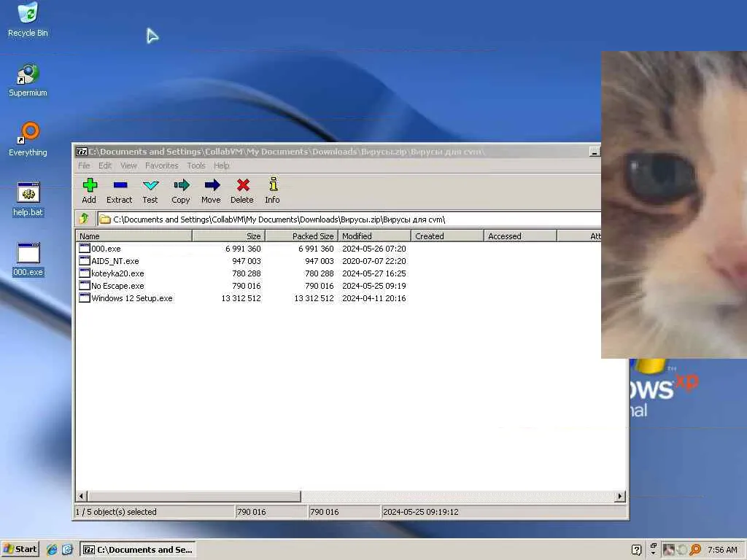
Task: Select the 000.exe desktop file
Action: tap(28, 260)
